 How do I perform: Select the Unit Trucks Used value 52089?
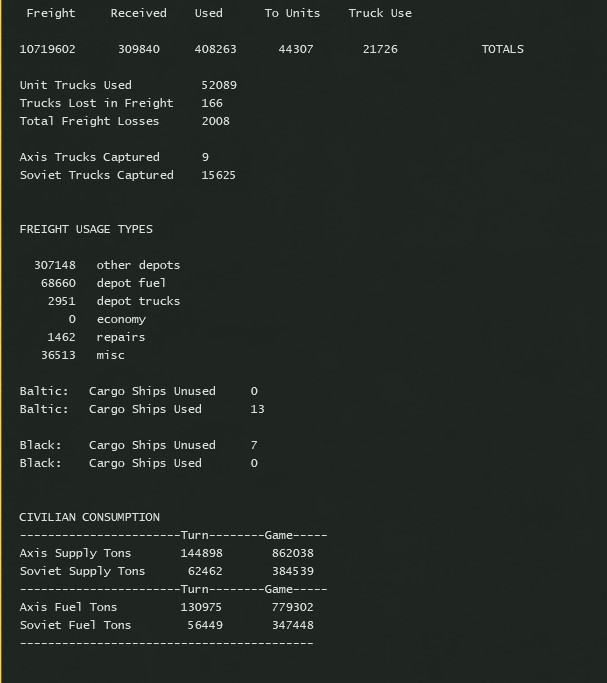pyautogui.click(x=219, y=85)
